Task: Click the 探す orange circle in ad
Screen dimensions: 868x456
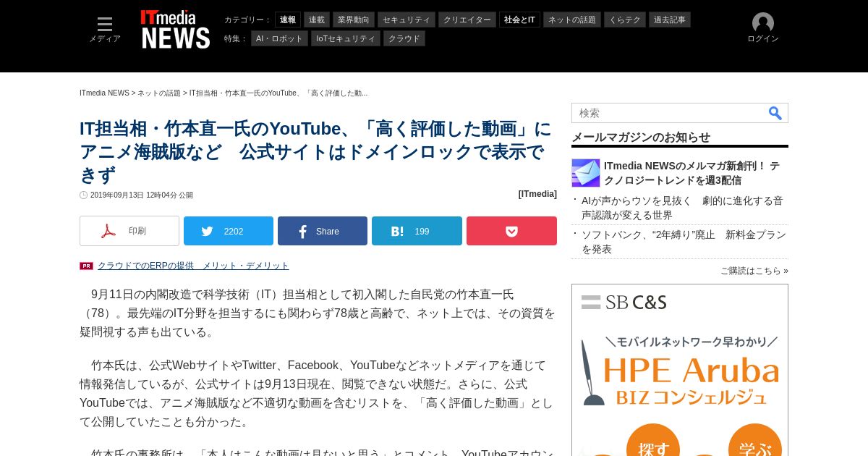Action: (x=653, y=442)
